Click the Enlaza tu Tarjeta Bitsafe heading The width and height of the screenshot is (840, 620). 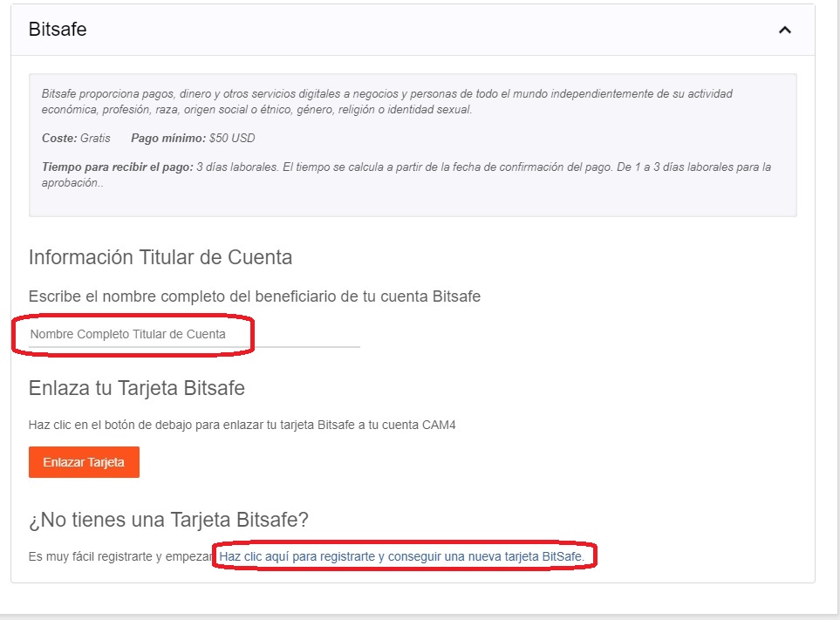click(136, 388)
